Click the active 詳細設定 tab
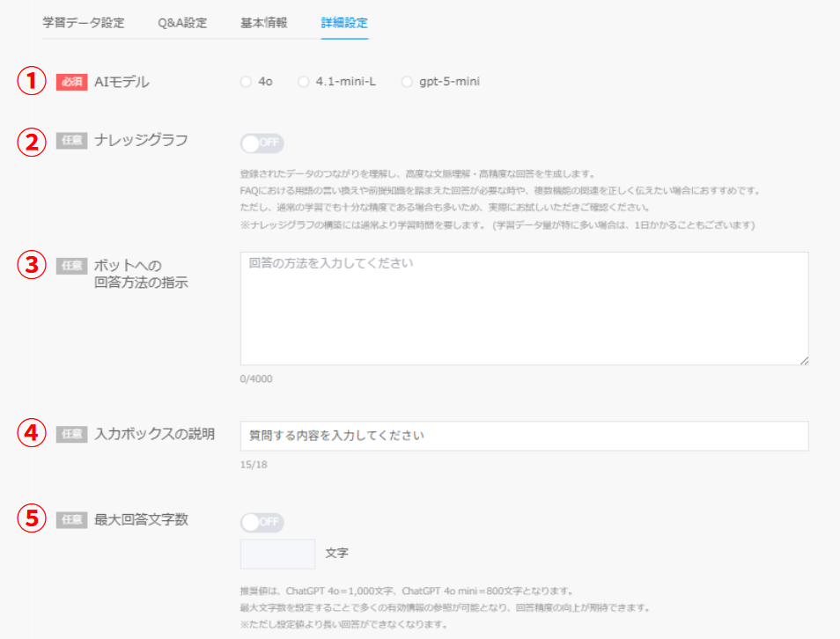Viewport: 840px width, 639px height. pyautogui.click(x=344, y=23)
